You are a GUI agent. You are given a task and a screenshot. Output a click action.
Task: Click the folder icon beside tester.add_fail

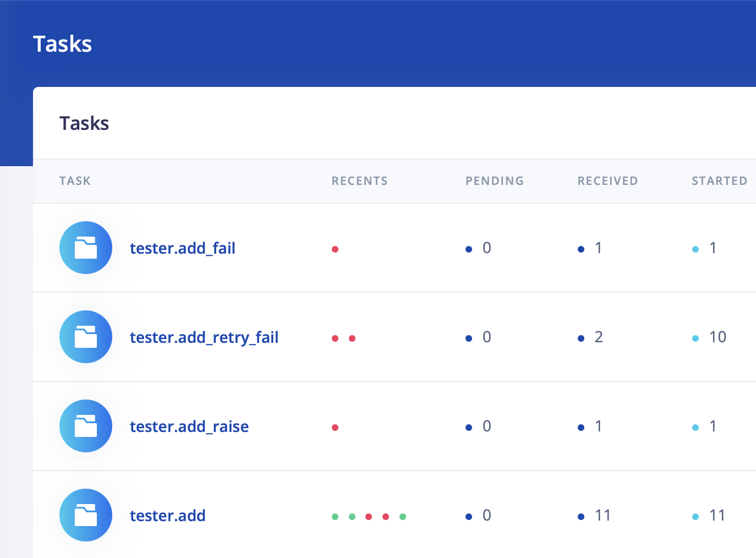tap(86, 248)
